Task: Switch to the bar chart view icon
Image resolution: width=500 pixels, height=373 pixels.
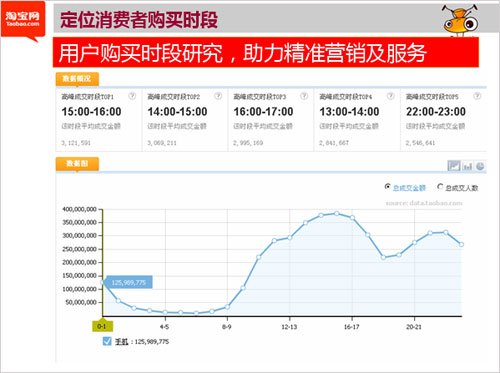Action: (468, 166)
